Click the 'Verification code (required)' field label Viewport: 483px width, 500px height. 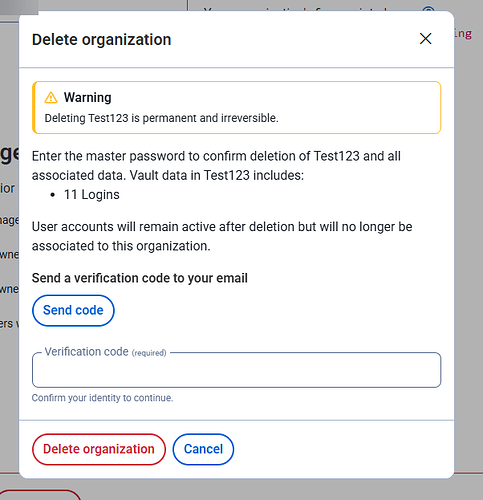tap(105, 352)
